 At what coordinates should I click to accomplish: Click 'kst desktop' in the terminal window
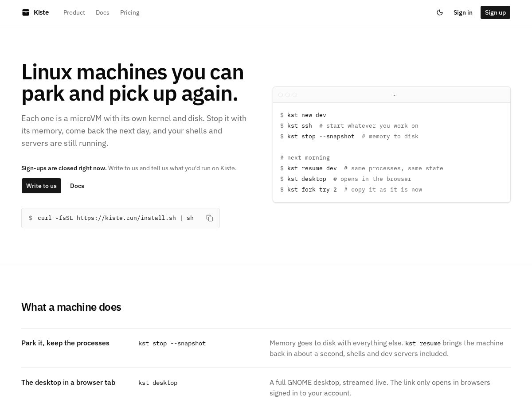click(306, 179)
